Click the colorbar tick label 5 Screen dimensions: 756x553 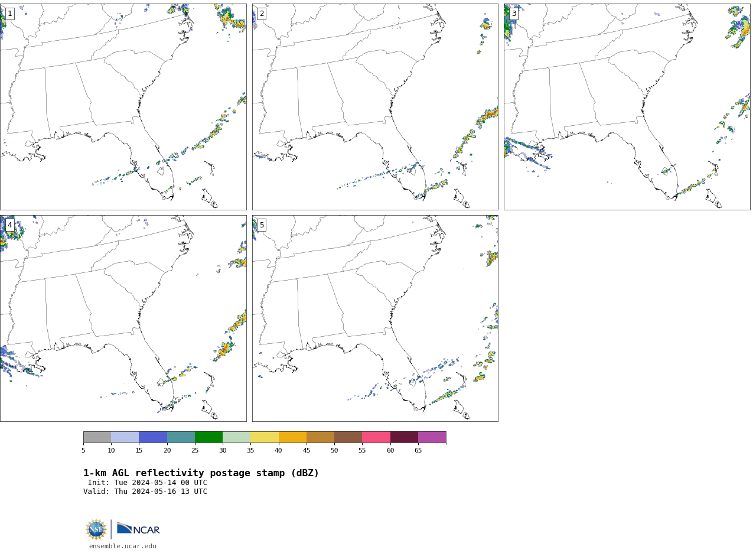click(x=83, y=451)
